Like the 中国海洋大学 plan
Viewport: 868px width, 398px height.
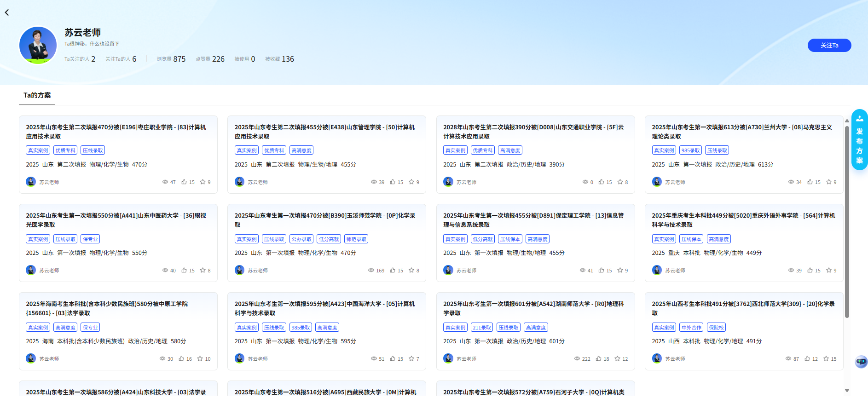coord(393,358)
